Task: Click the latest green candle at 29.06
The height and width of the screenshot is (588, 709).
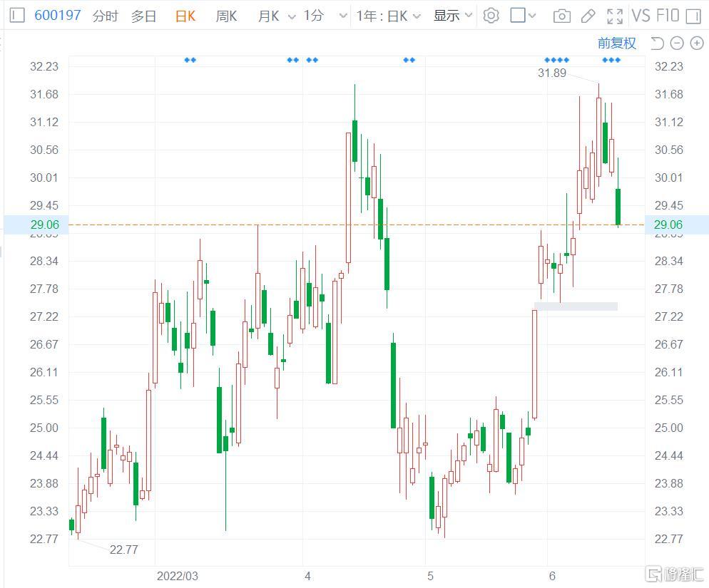Action: pyautogui.click(x=618, y=207)
